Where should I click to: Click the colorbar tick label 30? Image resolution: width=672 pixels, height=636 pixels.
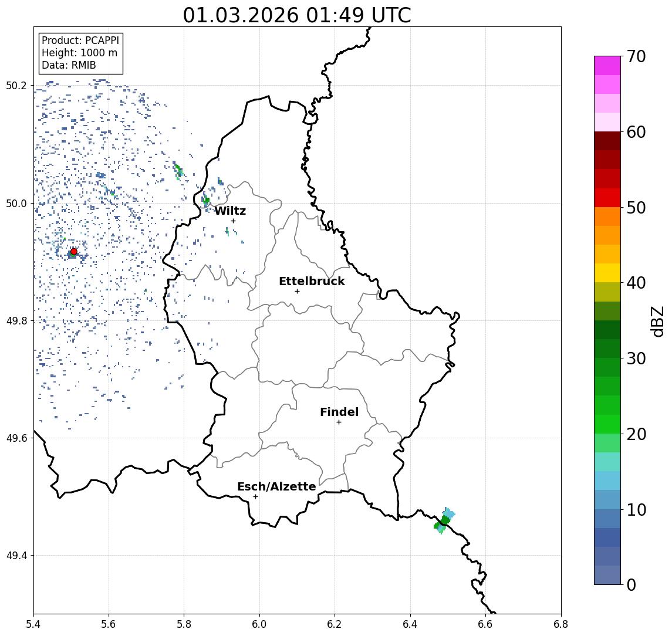coord(636,358)
